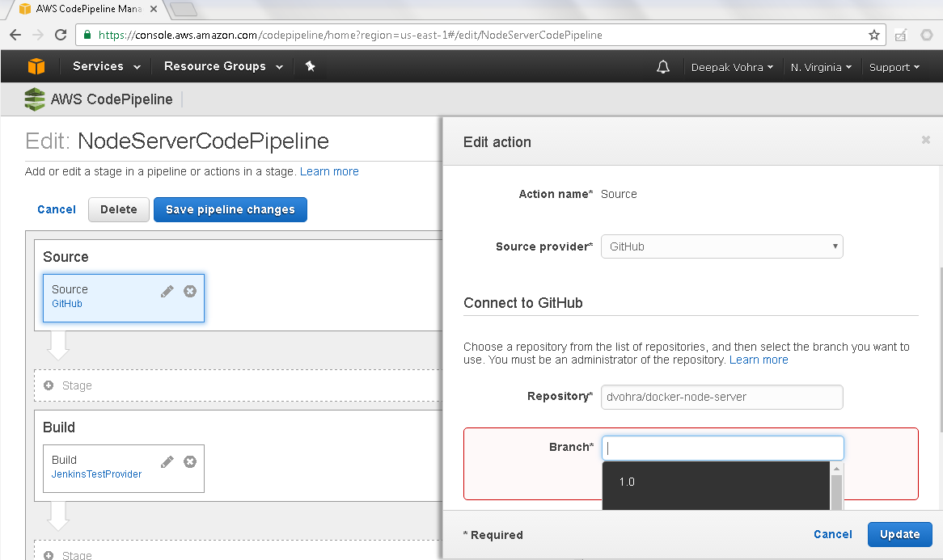Image resolution: width=943 pixels, height=560 pixels.
Task: Click the browser extension icon beside star
Action: [x=900, y=35]
